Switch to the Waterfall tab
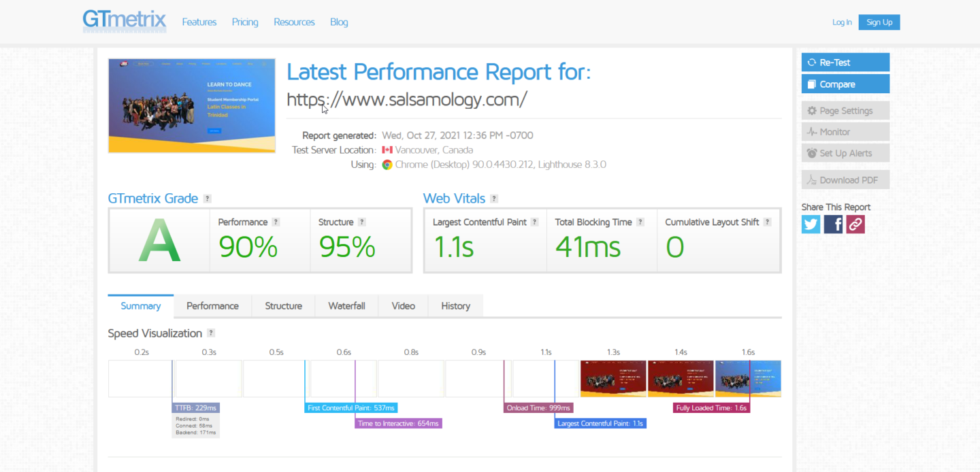The height and width of the screenshot is (472, 980). pos(346,306)
